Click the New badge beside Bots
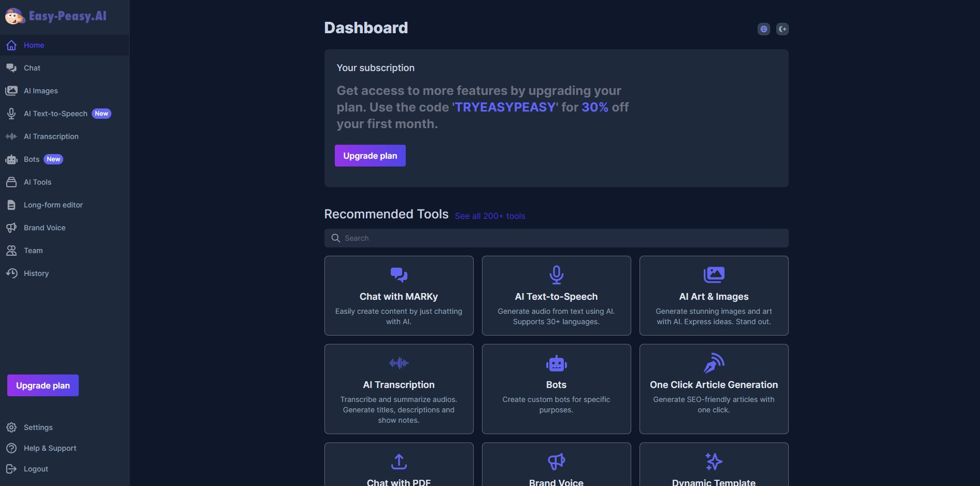This screenshot has height=486, width=980. click(53, 159)
